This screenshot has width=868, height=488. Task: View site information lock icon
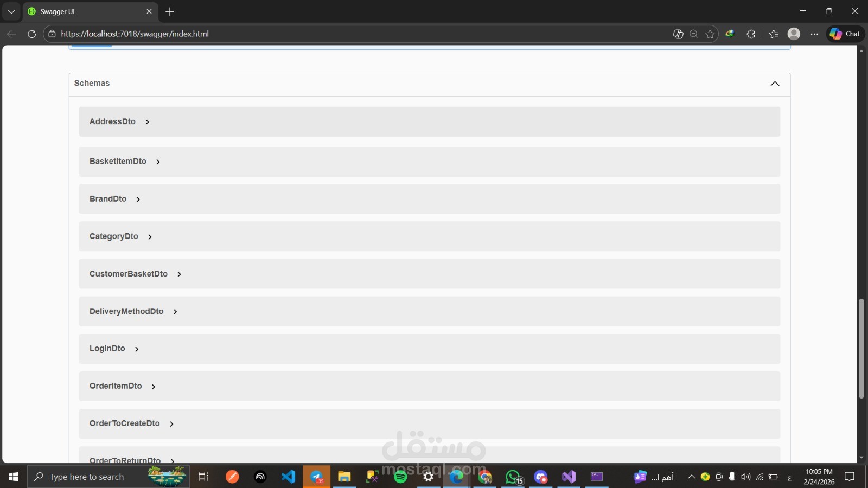tap(52, 34)
